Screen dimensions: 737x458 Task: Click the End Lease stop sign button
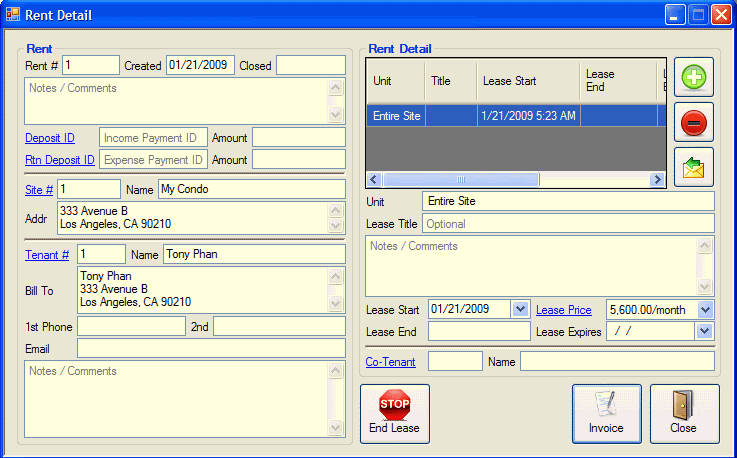pos(395,414)
